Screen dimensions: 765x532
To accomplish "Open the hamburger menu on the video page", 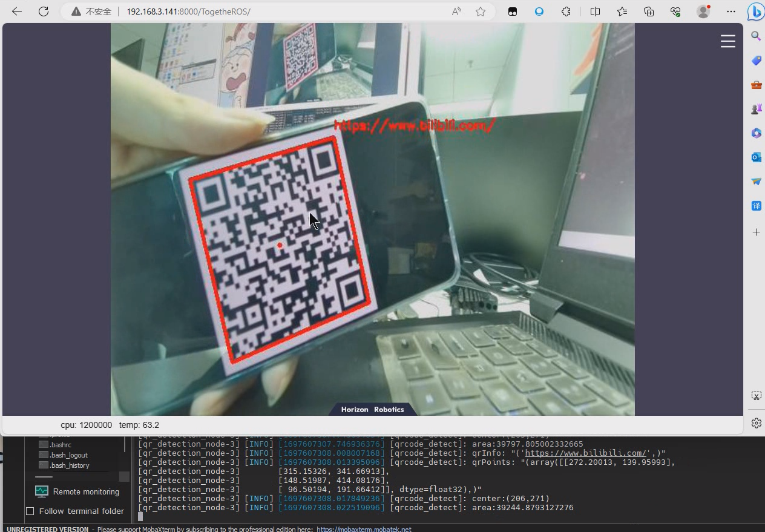I will 727,41.
